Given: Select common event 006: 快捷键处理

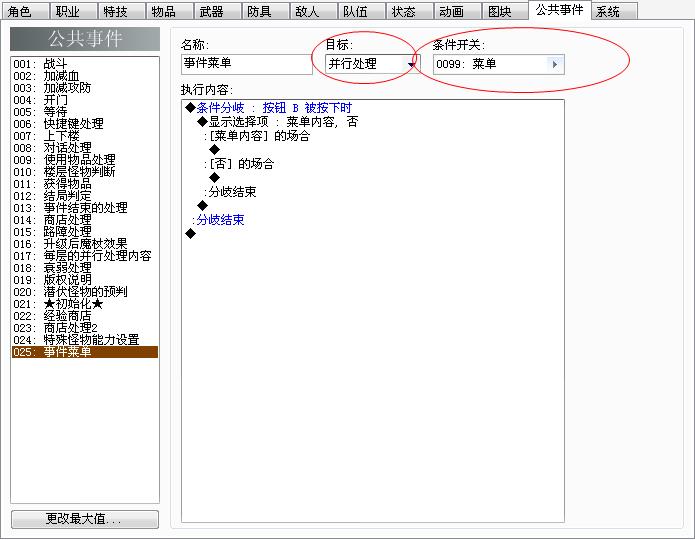Looking at the screenshot, I should [85, 124].
